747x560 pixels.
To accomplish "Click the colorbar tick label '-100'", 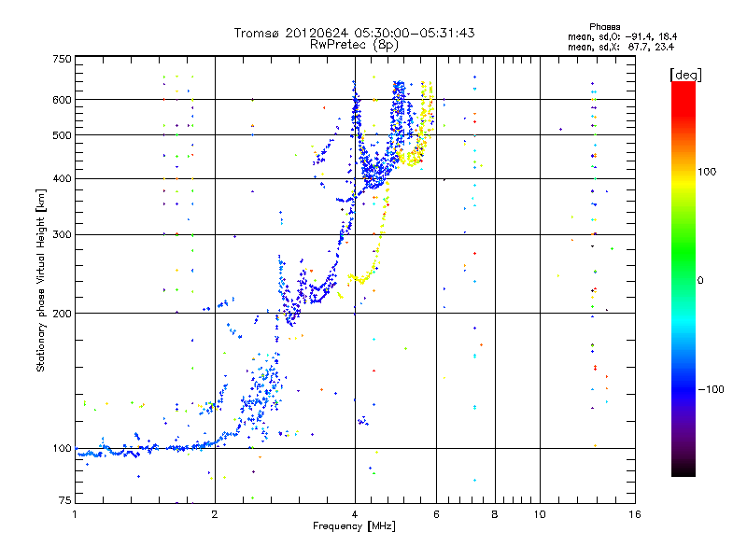I will pyautogui.click(x=711, y=389).
